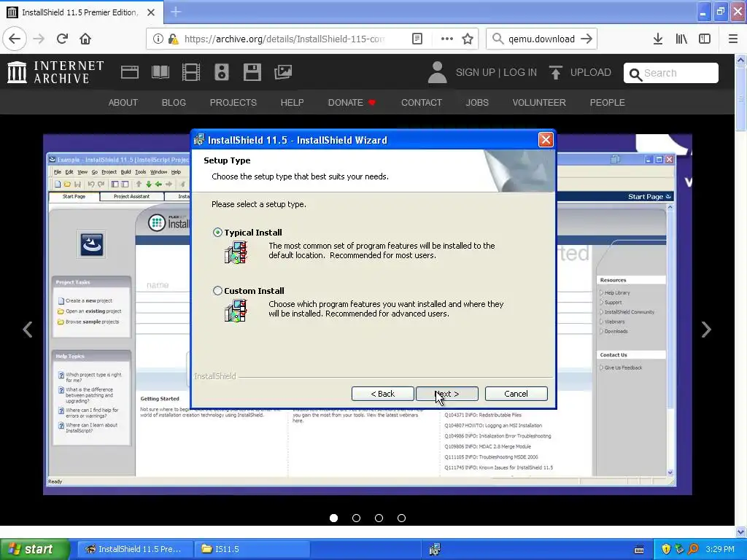Open the Texts book icon
Viewport: 747px width, 560px height.
click(x=160, y=72)
